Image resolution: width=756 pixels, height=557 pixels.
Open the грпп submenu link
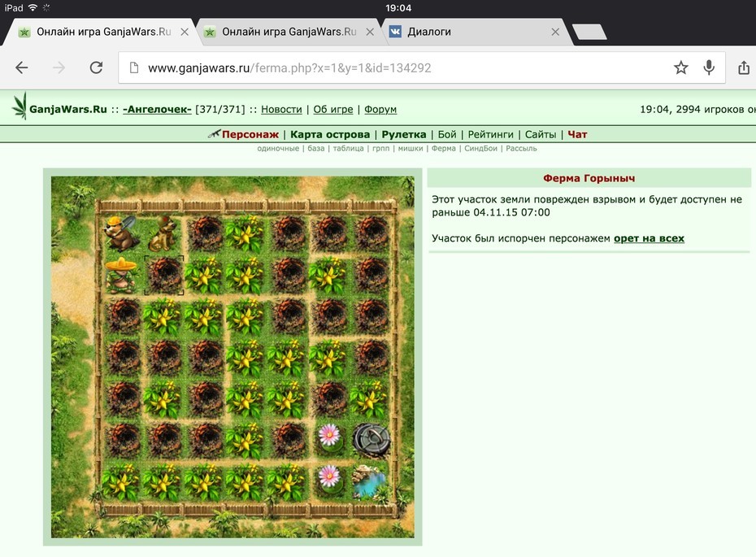[381, 149]
